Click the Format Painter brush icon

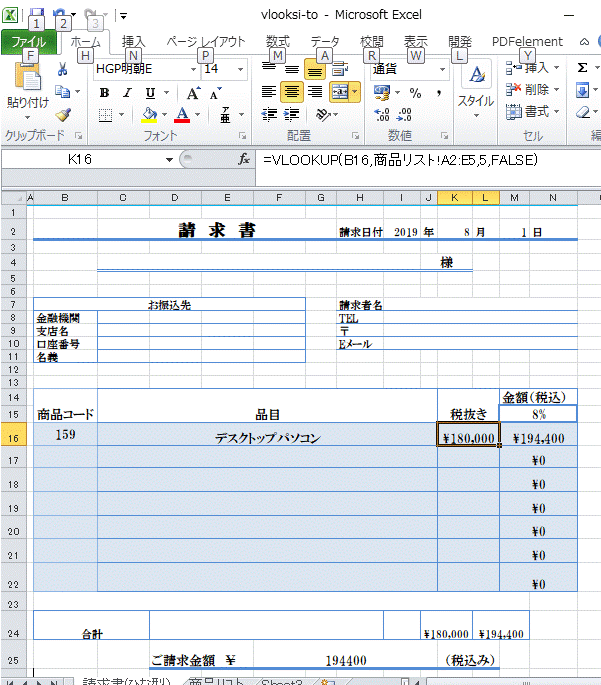62,115
